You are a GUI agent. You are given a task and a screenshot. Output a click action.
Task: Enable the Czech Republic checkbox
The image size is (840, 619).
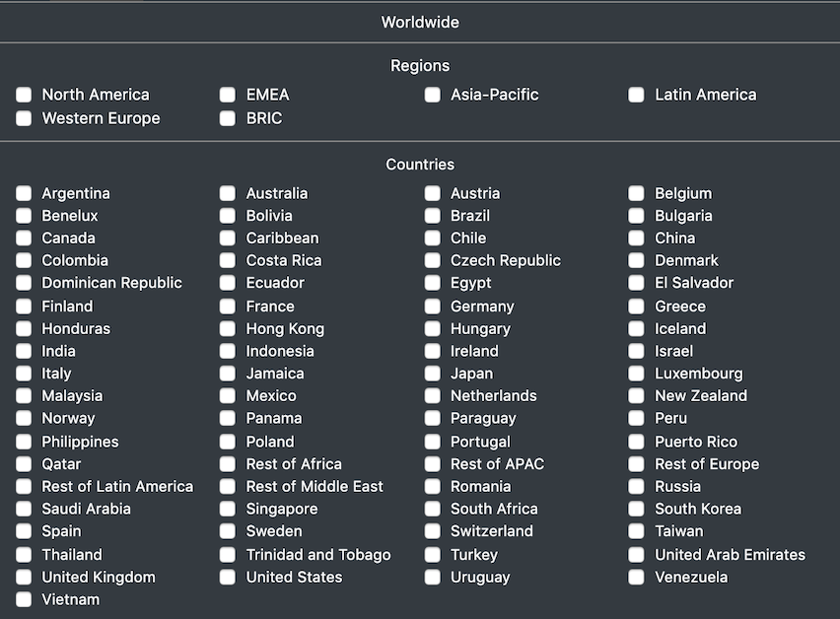click(x=432, y=260)
